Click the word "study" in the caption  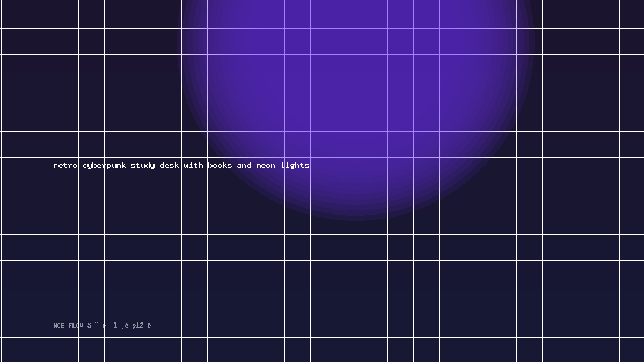point(143,166)
